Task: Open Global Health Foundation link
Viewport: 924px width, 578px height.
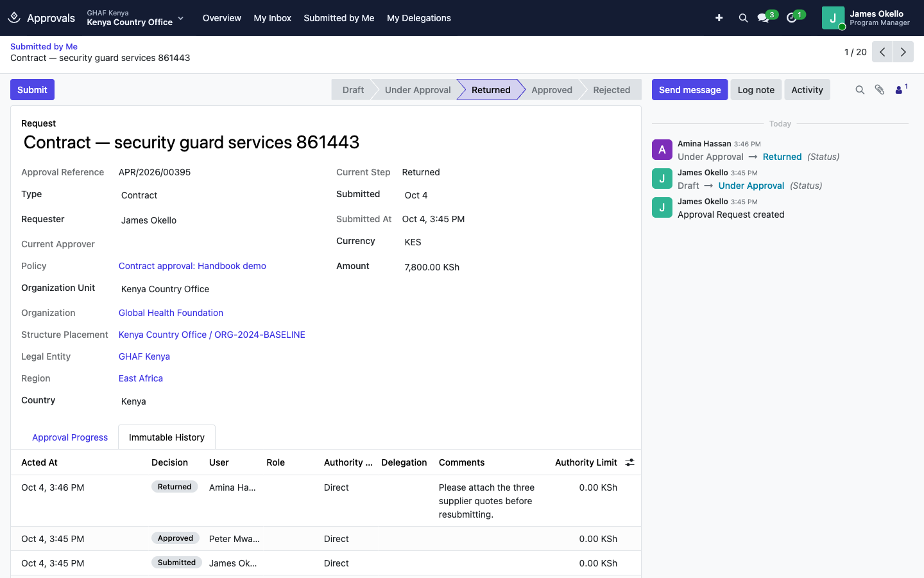Action: tap(171, 313)
